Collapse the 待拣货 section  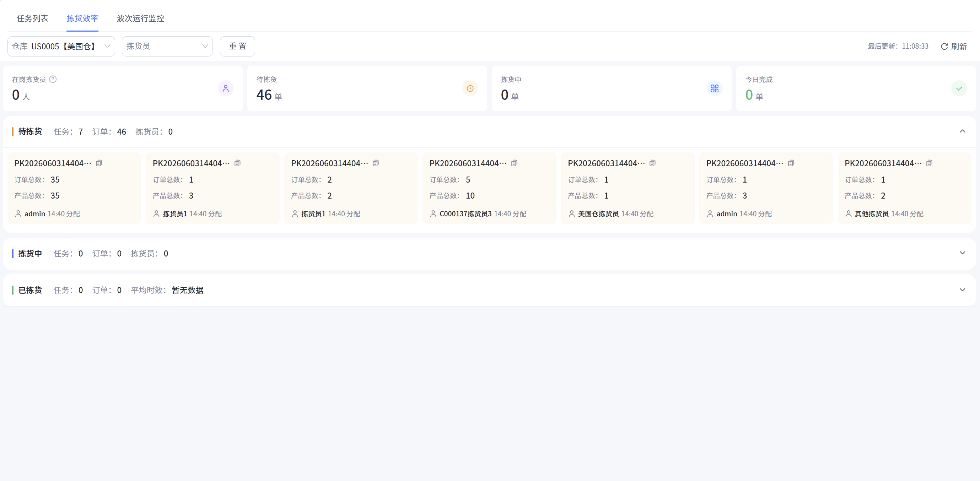(x=962, y=131)
